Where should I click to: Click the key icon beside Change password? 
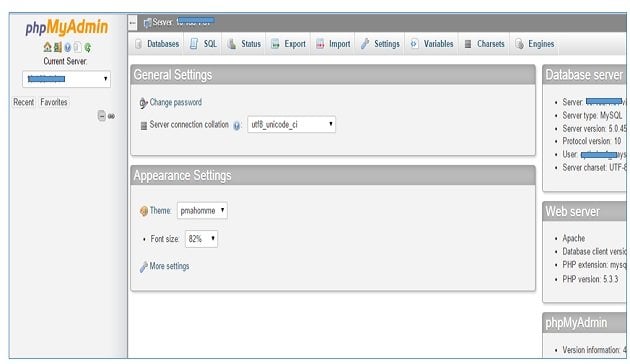pos(143,103)
